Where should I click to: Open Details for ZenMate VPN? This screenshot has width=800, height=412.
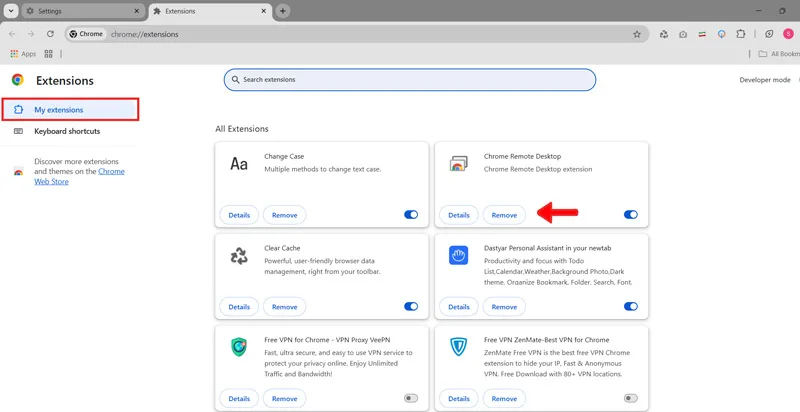click(459, 399)
